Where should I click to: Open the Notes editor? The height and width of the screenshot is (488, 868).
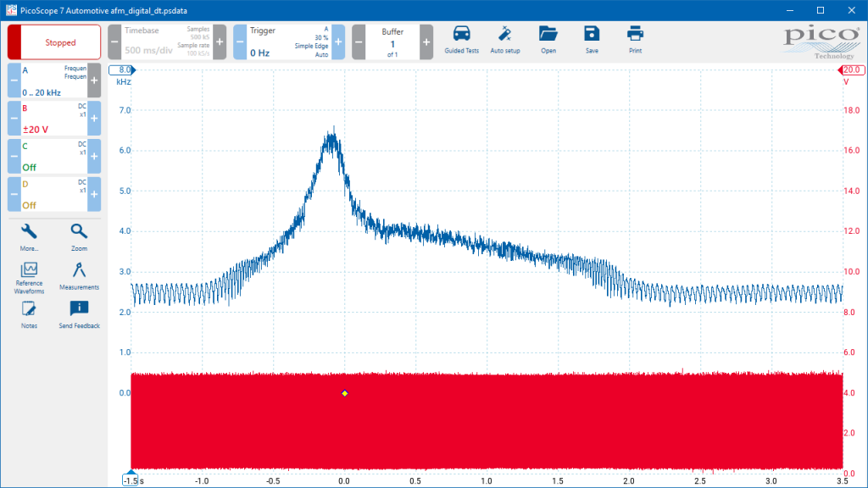tap(29, 315)
